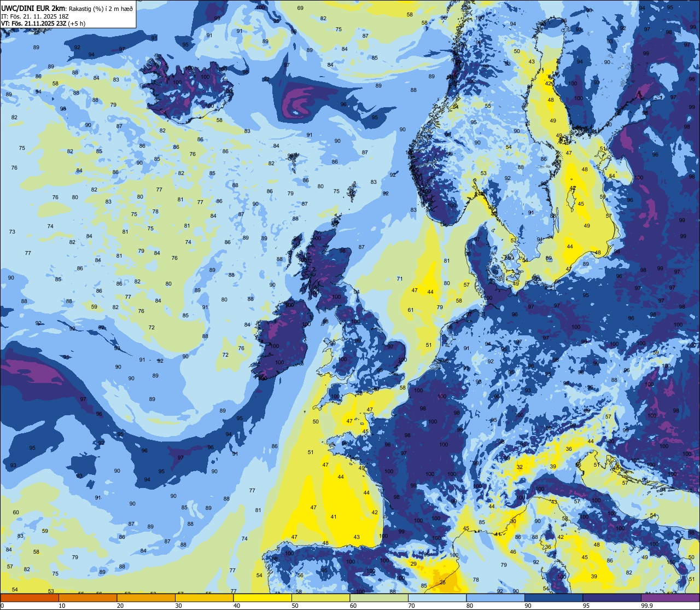Click the '69' humidity value at map top
700x610 pixels.
[300, 8]
